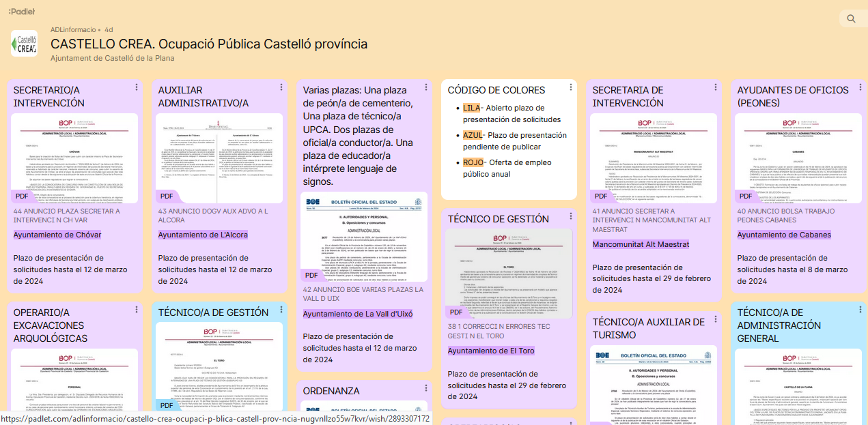This screenshot has width=868, height=425.
Task: Click the search magnifier icon
Action: tap(851, 19)
